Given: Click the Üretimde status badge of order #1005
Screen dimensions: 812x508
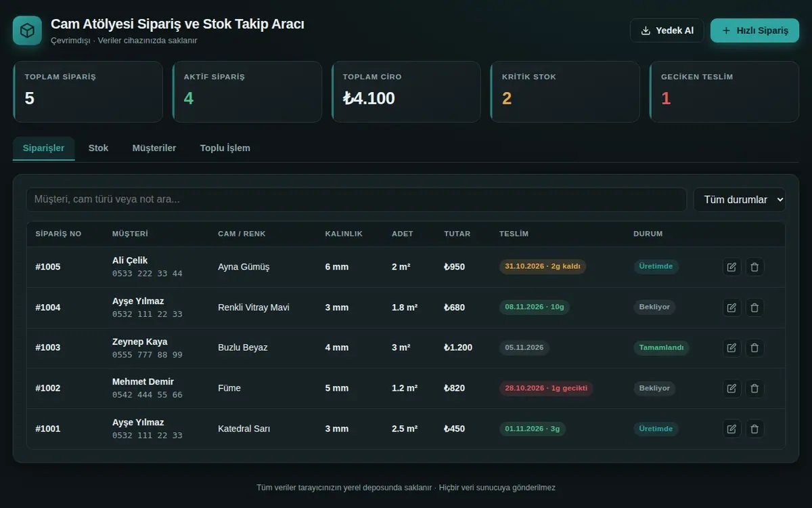Looking at the screenshot, I should (656, 266).
